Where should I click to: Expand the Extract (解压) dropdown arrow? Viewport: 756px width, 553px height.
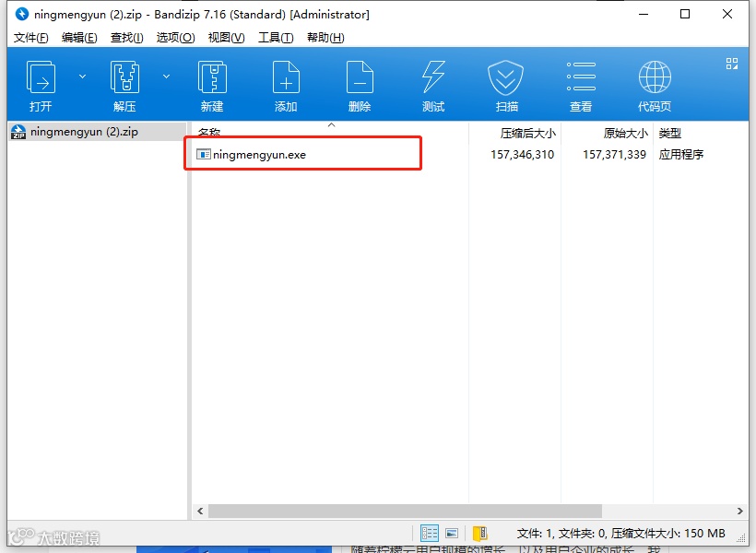[x=166, y=76]
